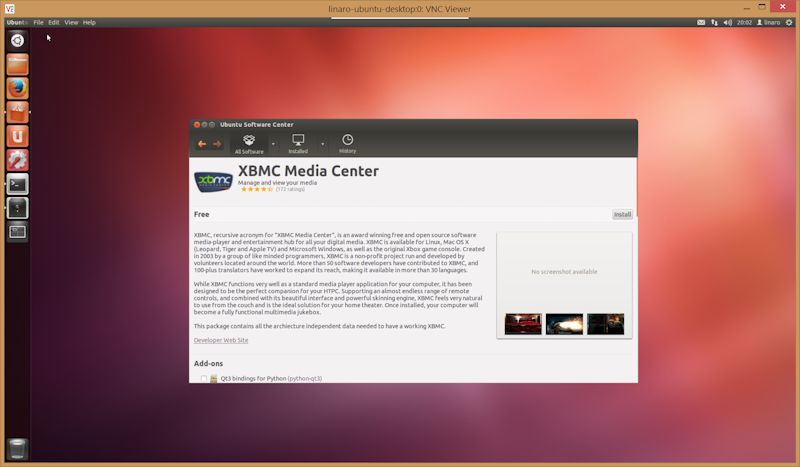Click the messaging envelope indicator icon
The height and width of the screenshot is (467, 800).
pos(701,22)
